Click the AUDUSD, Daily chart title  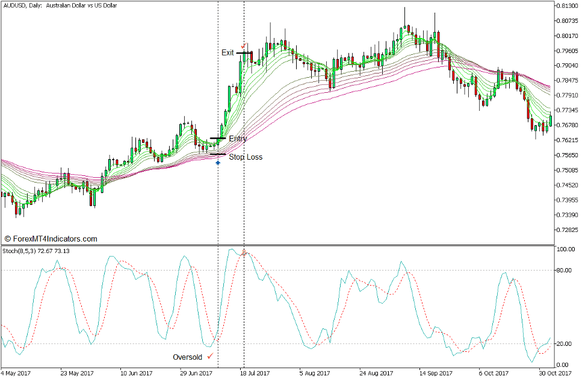(x=60, y=5)
